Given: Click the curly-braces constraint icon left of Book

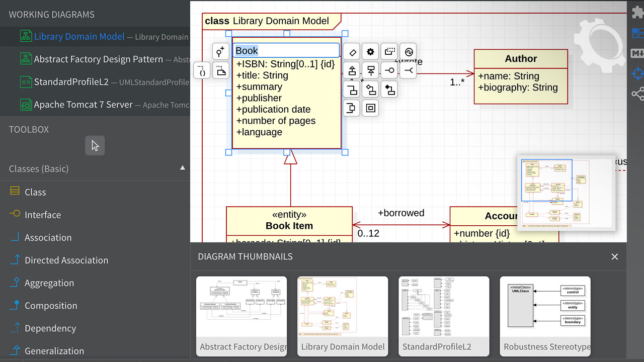Looking at the screenshot, I should [x=202, y=71].
